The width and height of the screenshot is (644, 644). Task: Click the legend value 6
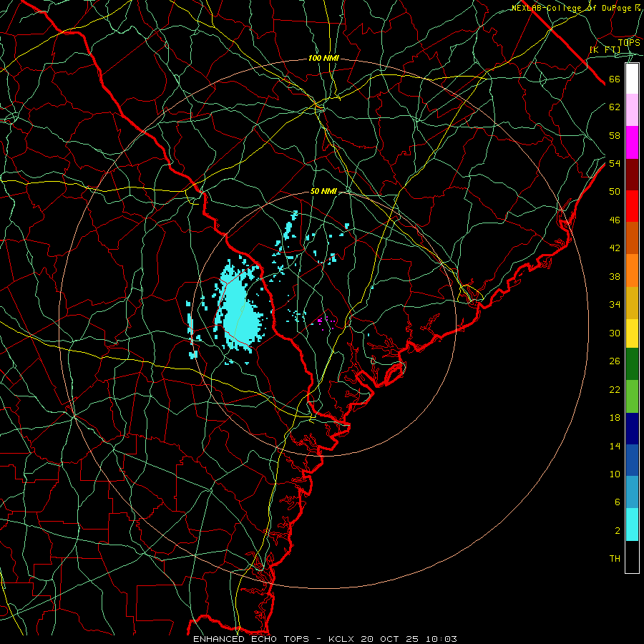pos(617,502)
